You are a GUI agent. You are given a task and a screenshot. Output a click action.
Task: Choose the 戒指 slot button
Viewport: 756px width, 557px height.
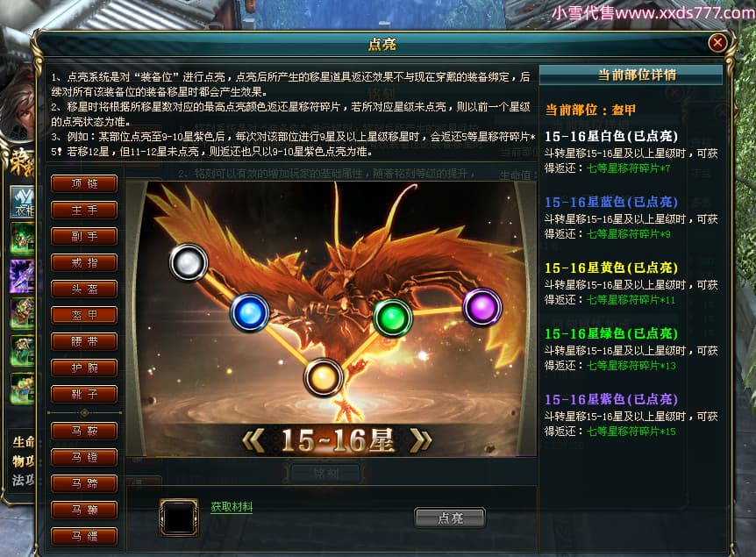click(84, 263)
